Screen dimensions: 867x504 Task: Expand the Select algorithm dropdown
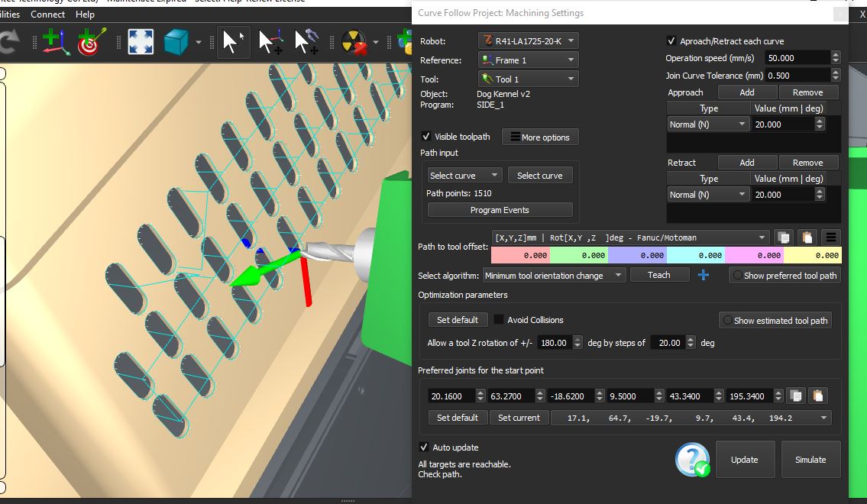[x=554, y=276]
